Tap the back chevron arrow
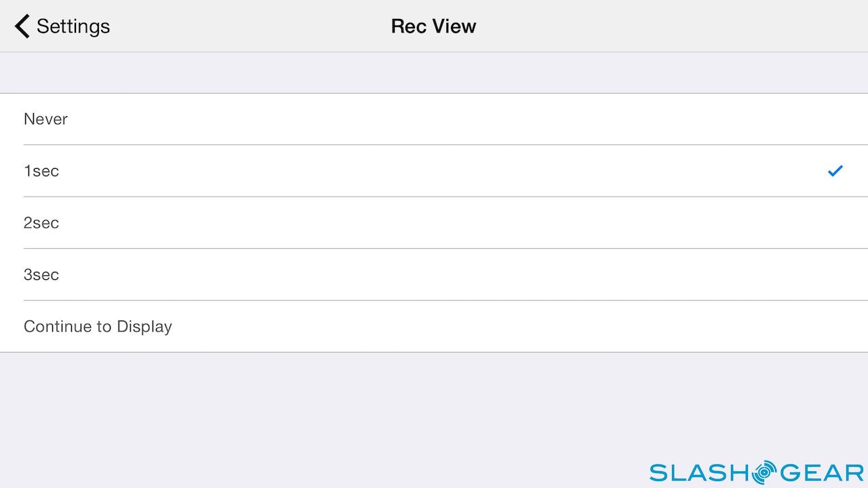Image resolution: width=868 pixels, height=488 pixels. tap(22, 26)
